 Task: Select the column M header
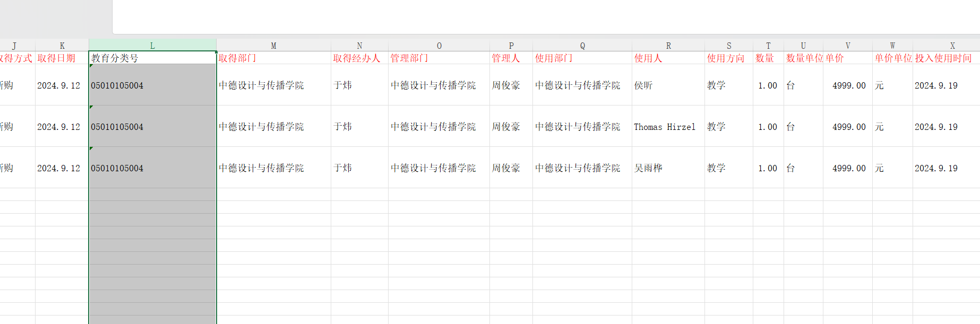pyautogui.click(x=273, y=46)
